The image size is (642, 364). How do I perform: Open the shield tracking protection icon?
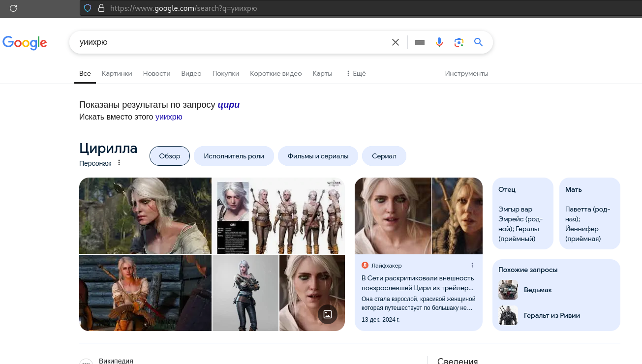pyautogui.click(x=88, y=8)
